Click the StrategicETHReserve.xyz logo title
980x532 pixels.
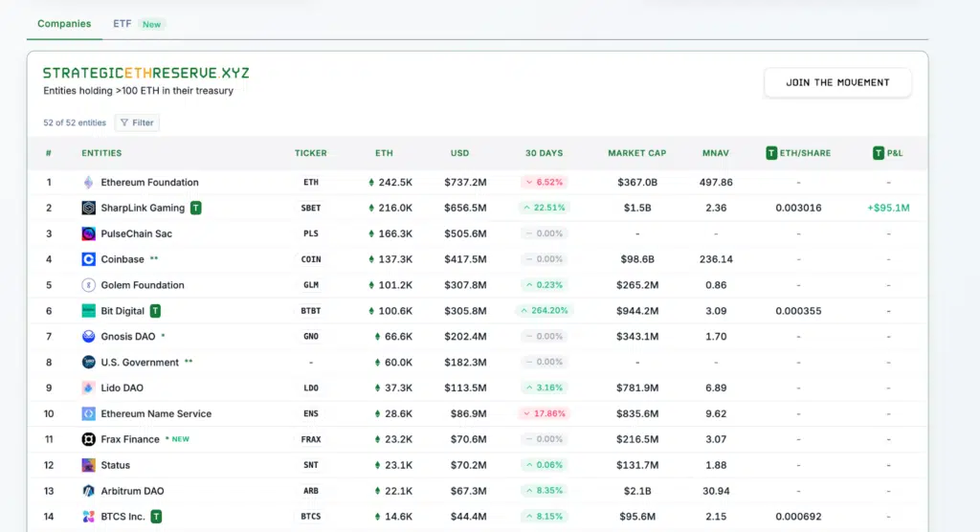145,73
